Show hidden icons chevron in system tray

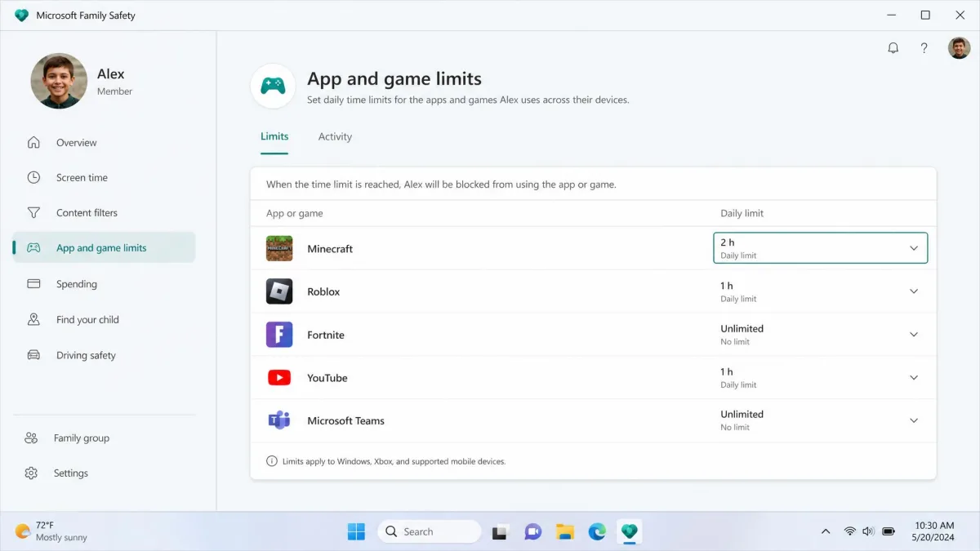pyautogui.click(x=826, y=531)
